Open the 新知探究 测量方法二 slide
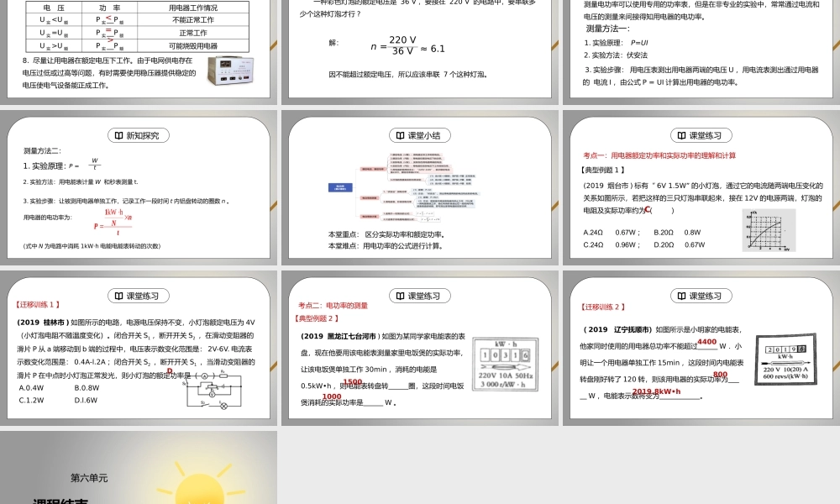 point(139,188)
